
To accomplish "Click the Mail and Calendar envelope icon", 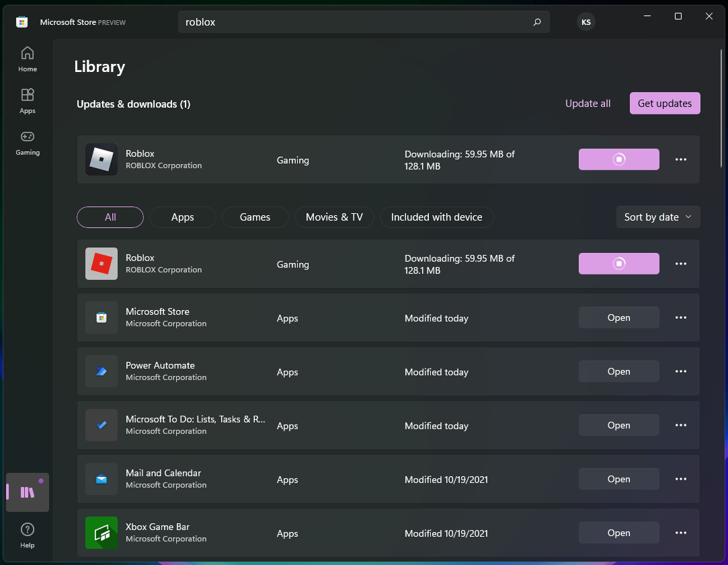I will coord(102,479).
